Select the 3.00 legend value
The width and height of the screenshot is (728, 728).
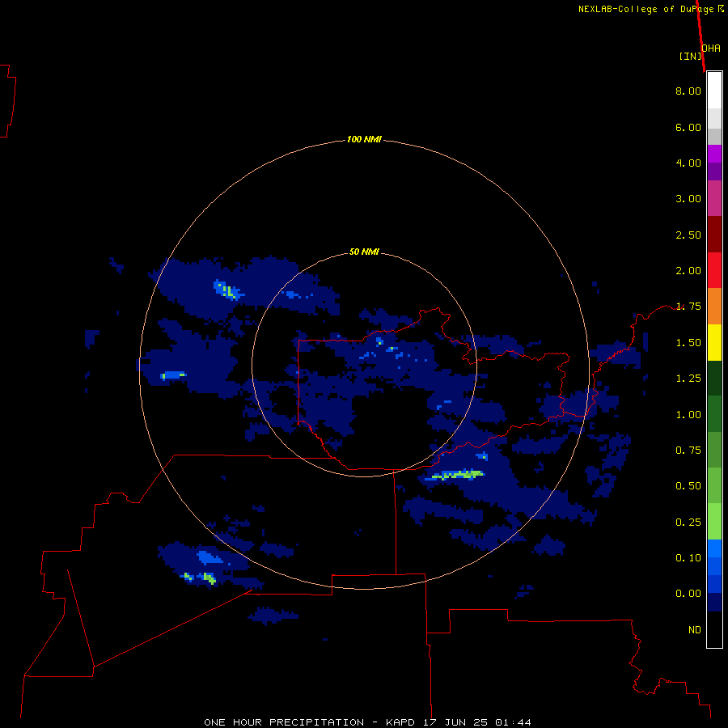(688, 199)
